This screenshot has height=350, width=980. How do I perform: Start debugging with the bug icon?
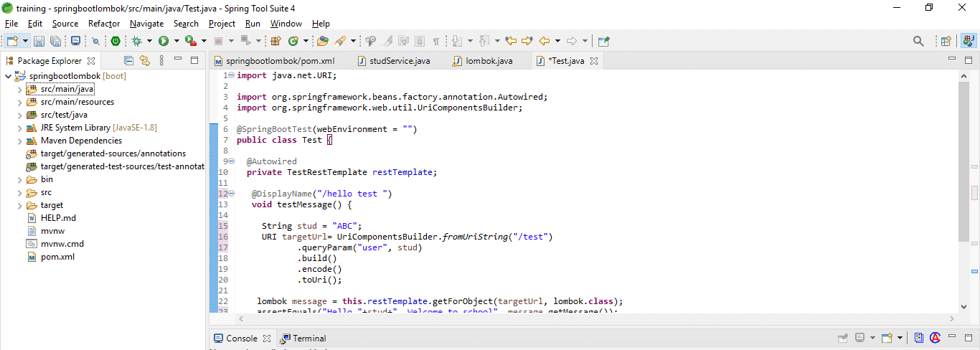(136, 42)
